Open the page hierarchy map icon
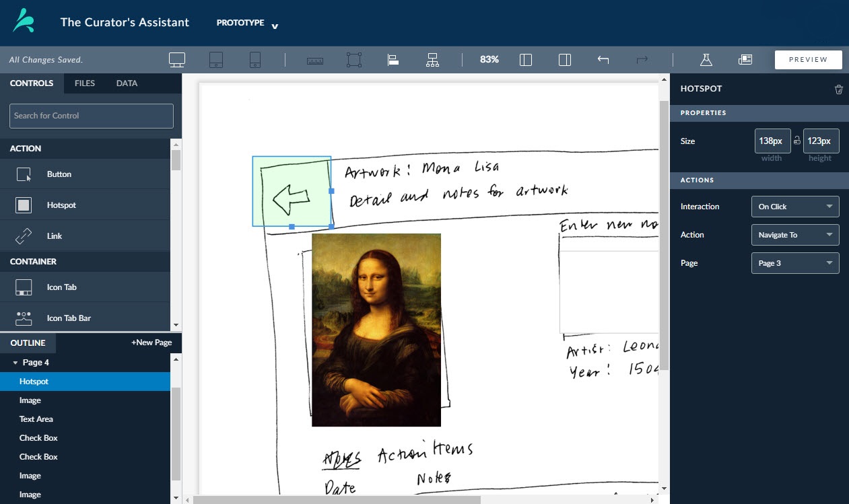849x504 pixels. pos(432,60)
